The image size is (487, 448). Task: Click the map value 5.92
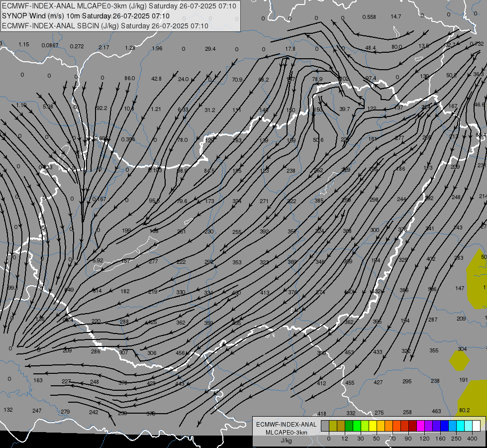click(98, 260)
